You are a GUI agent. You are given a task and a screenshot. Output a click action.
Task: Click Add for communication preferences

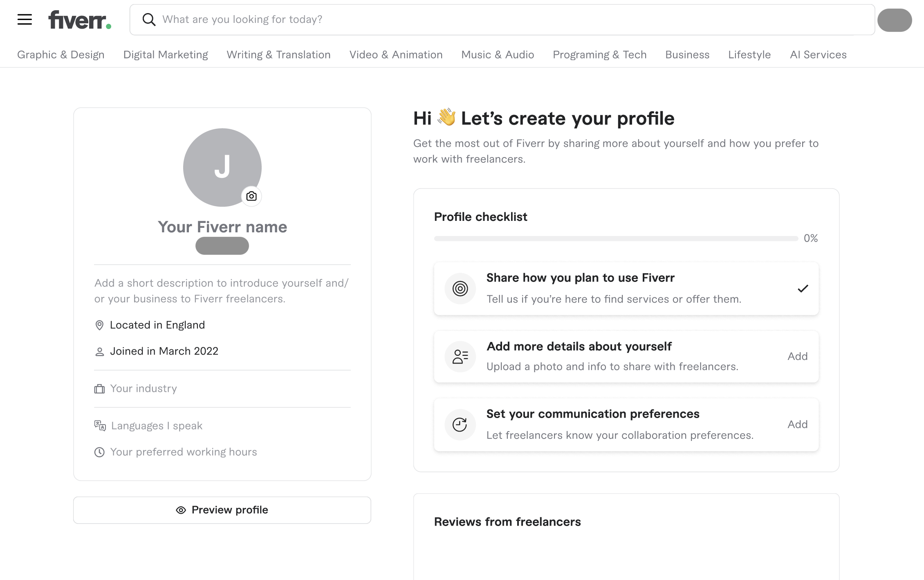798,424
